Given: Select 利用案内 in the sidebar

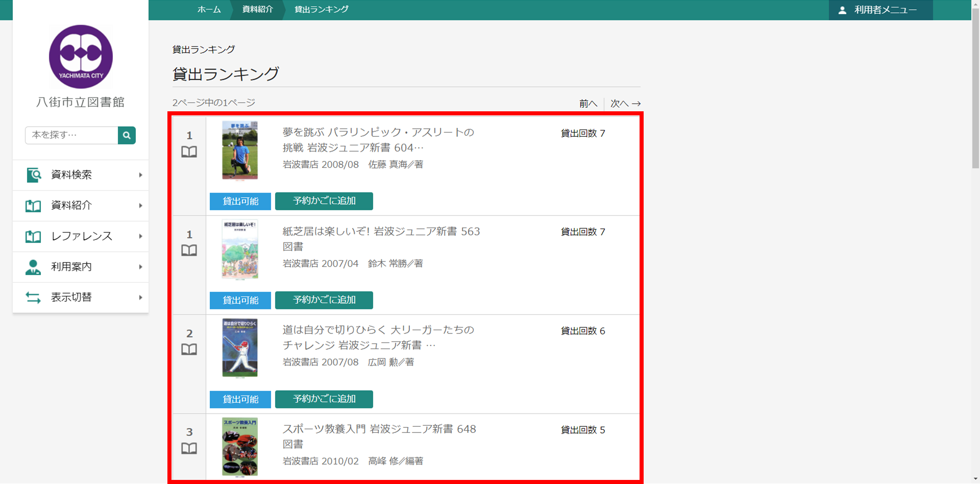Looking at the screenshot, I should pos(81,267).
